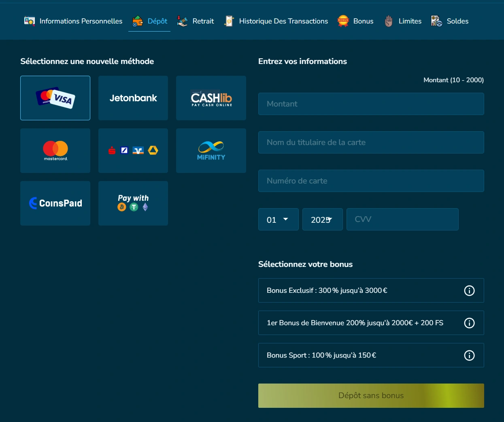Click inside the Montant amount field
Viewport: 504px width, 422px height.
[x=371, y=104]
